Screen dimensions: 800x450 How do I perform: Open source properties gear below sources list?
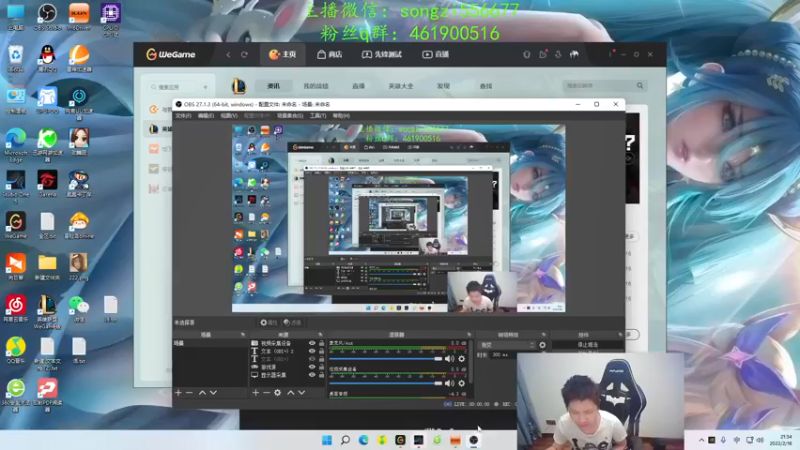[278, 392]
